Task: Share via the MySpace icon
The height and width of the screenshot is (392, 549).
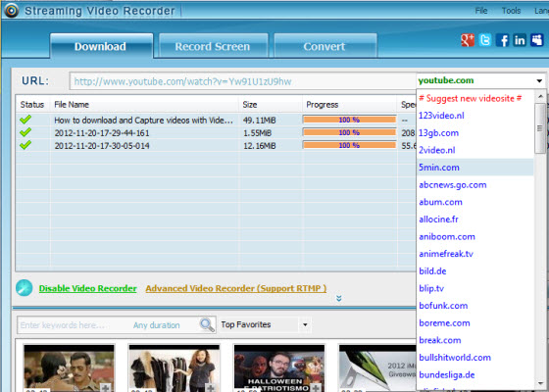Action: pos(537,40)
